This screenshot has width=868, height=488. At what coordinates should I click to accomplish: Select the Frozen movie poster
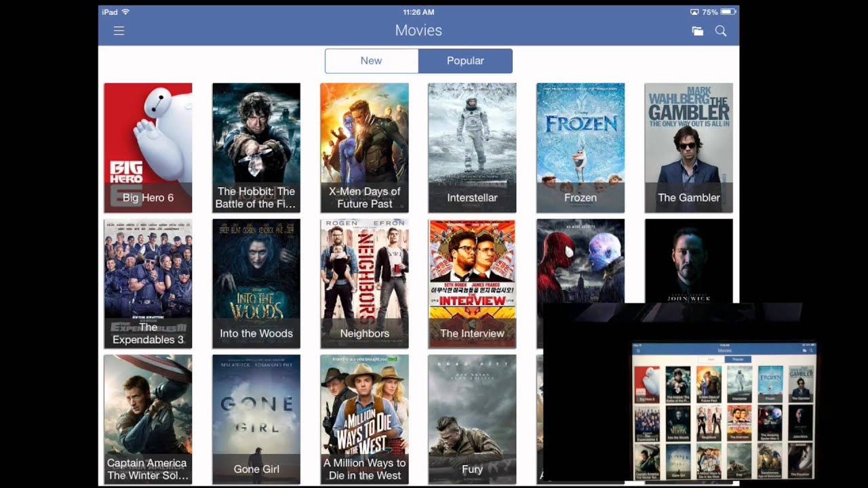coord(580,148)
